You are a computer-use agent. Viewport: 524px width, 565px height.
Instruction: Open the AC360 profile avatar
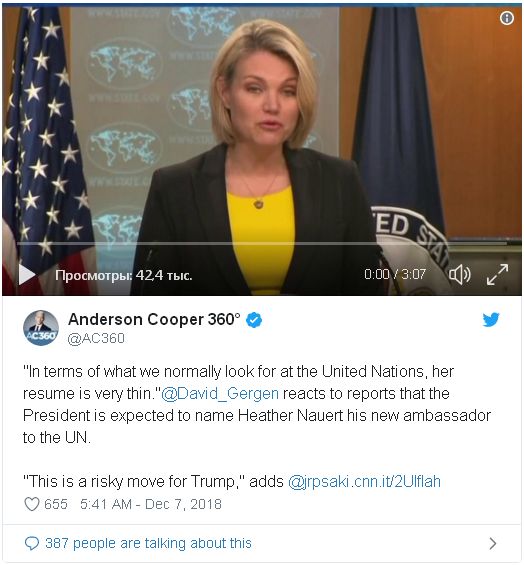(41, 328)
